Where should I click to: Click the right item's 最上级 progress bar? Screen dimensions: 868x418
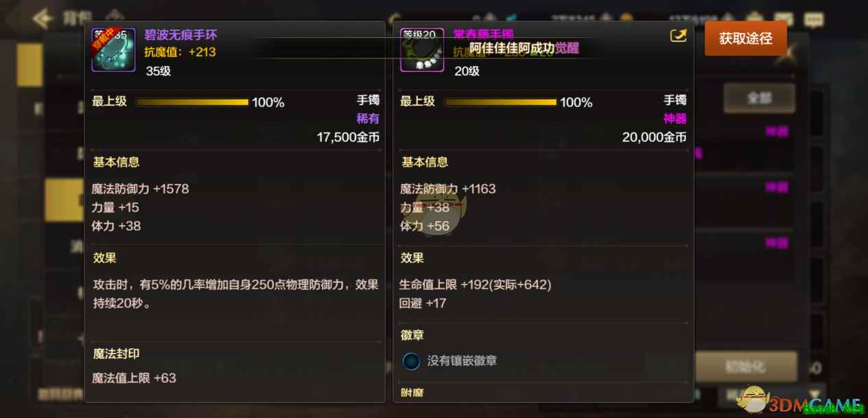(500, 102)
